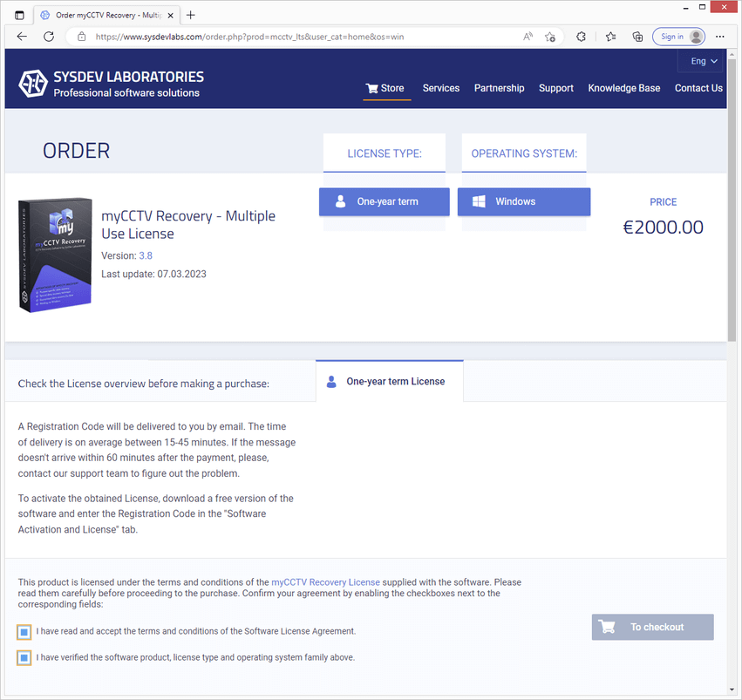The width and height of the screenshot is (742, 700).
Task: Click the myCCTV Recovery product box image
Action: [54, 255]
